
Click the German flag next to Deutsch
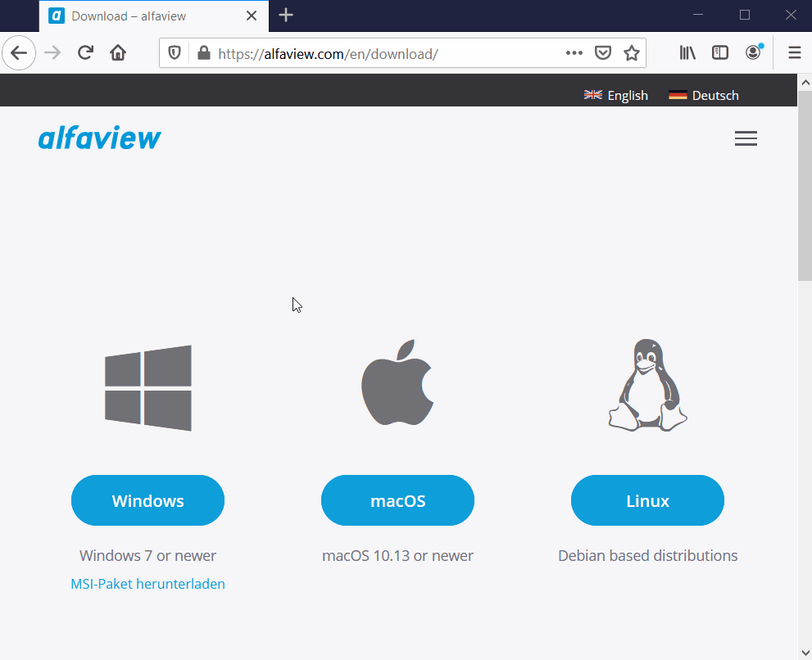pyautogui.click(x=678, y=94)
